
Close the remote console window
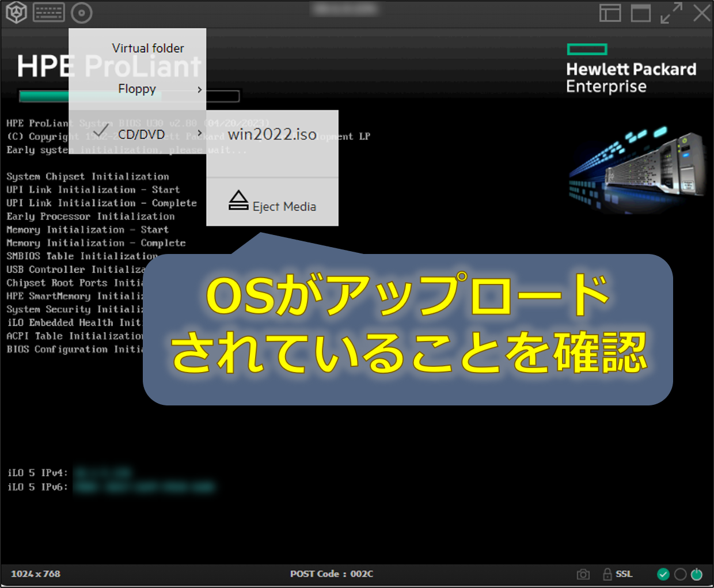point(702,13)
